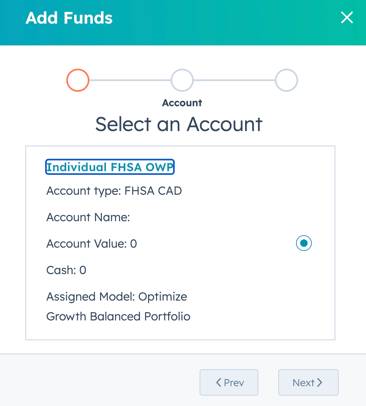Click the Select an Account heading

179,124
